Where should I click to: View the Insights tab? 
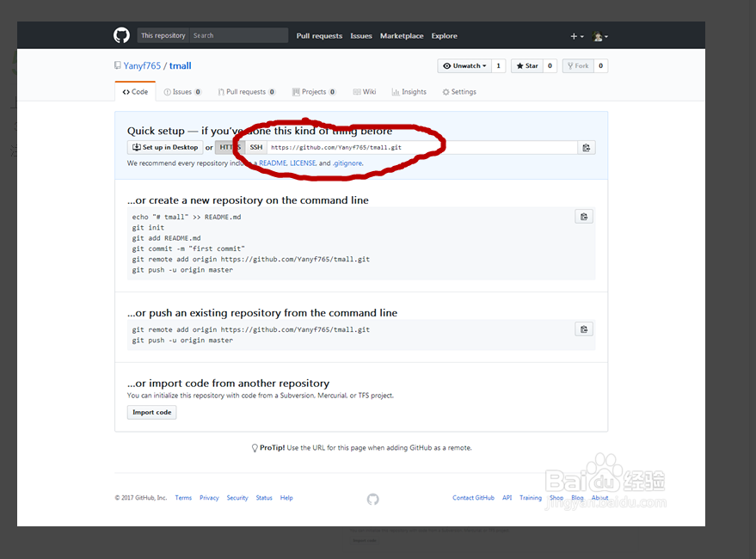tap(409, 92)
